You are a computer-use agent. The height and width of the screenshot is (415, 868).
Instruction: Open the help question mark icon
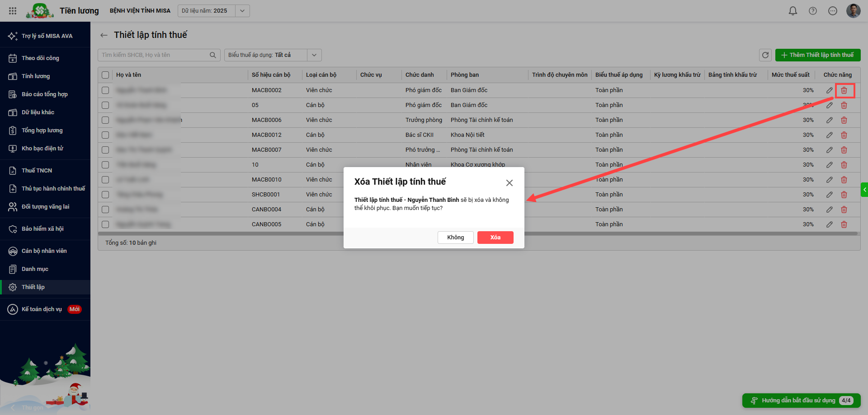[812, 11]
